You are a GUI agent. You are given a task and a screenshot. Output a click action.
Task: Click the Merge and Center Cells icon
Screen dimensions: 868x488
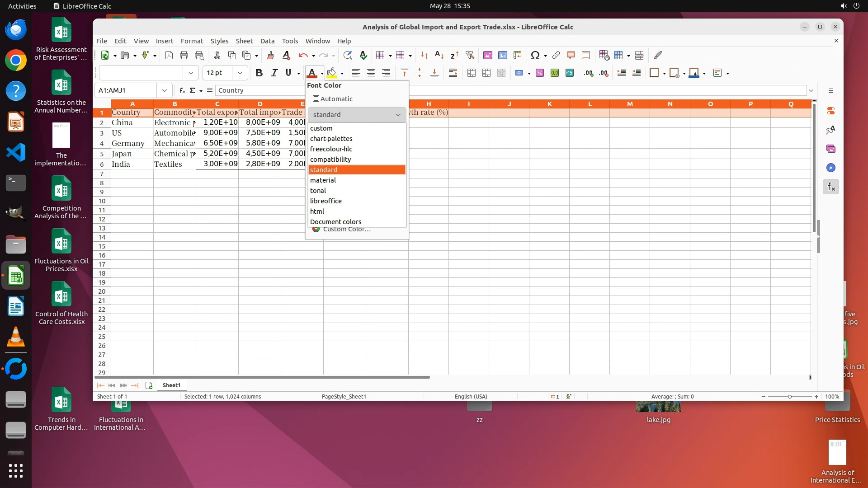472,73
